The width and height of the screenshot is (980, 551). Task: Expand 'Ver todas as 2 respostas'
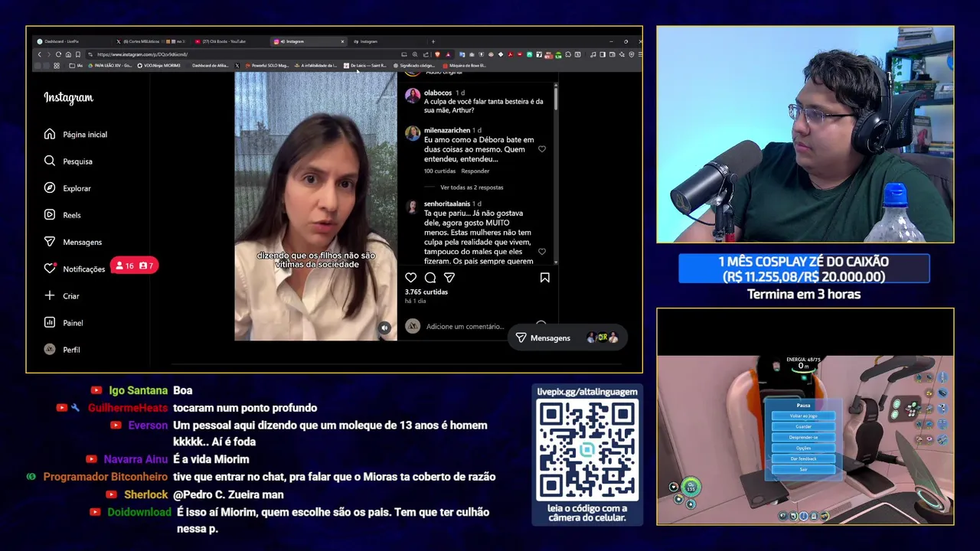tap(472, 187)
